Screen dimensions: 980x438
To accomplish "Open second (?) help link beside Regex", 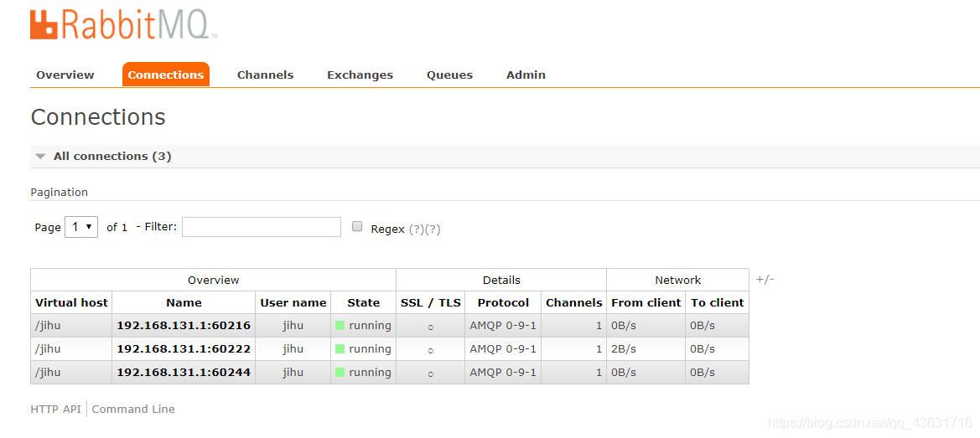I will pos(433,229).
